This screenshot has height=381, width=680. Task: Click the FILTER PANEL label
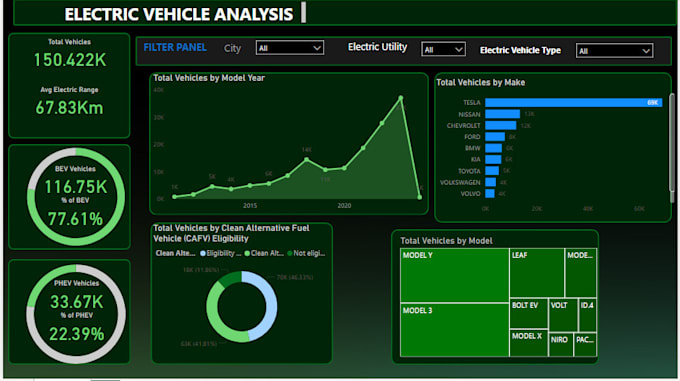175,47
